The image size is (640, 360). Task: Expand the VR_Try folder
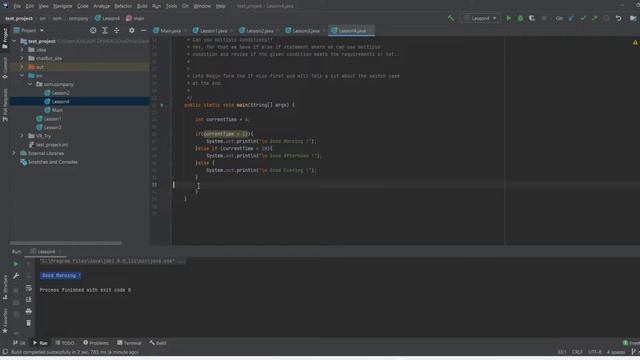[x=22, y=136]
